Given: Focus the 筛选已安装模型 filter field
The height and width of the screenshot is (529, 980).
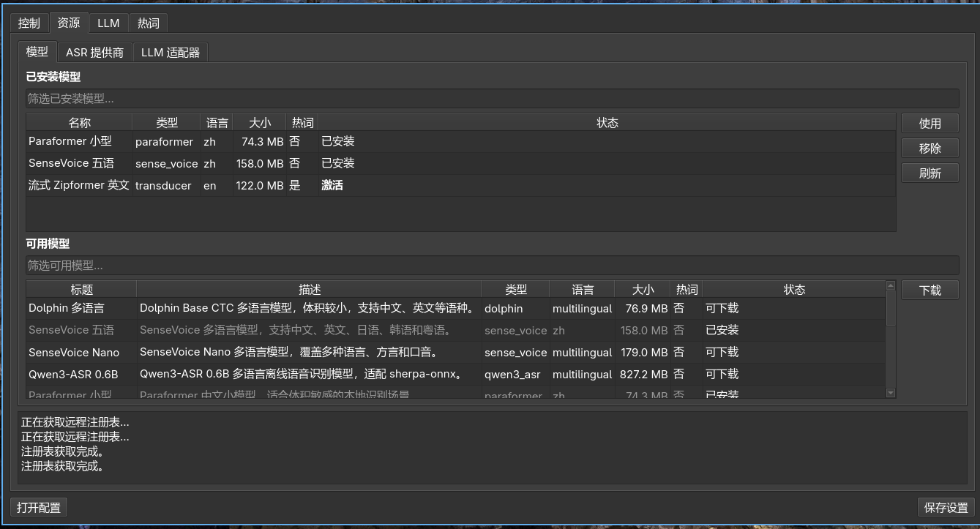Looking at the screenshot, I should click(492, 98).
